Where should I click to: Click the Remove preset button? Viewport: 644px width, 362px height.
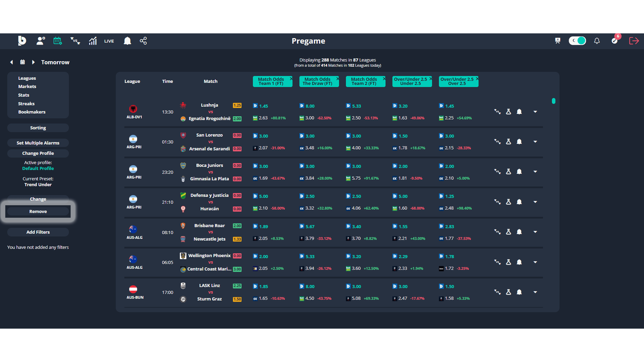pos(38,211)
